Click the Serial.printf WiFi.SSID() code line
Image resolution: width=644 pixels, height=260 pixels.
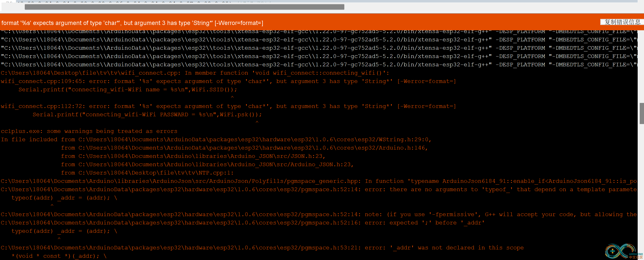(128, 90)
